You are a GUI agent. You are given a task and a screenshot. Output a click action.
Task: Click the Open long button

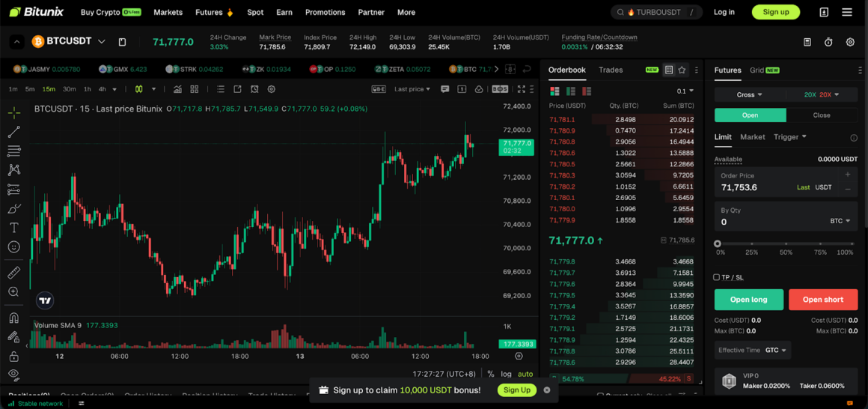click(748, 300)
